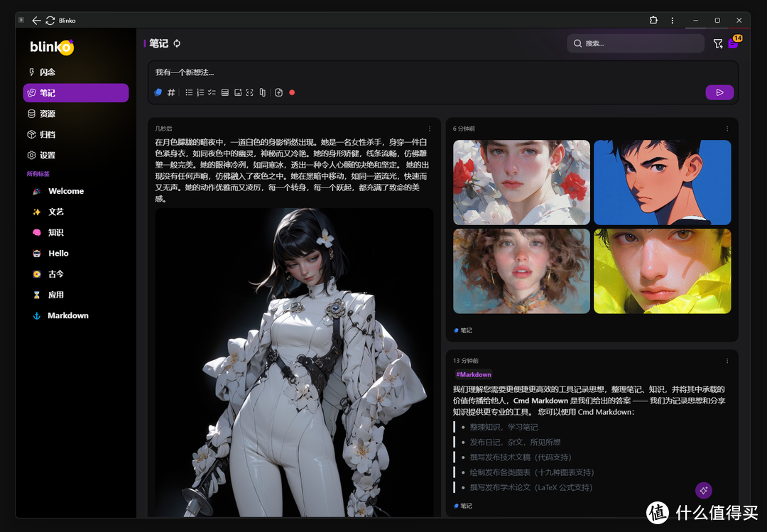Open options menu on the image gallery note
The image size is (767, 532).
[727, 129]
